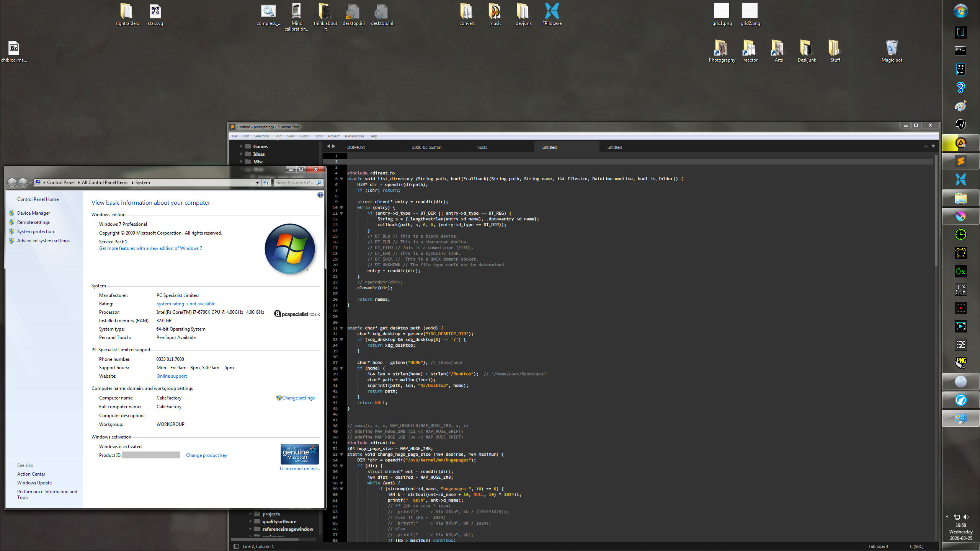Open the address bar history dropdown arrow
This screenshot has width=980, height=551.
[257, 183]
